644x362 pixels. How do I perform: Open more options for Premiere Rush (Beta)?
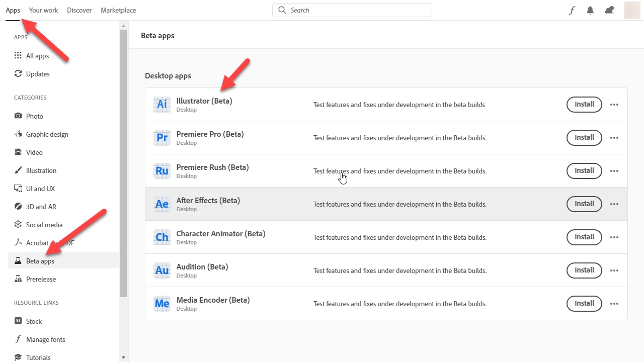click(614, 171)
